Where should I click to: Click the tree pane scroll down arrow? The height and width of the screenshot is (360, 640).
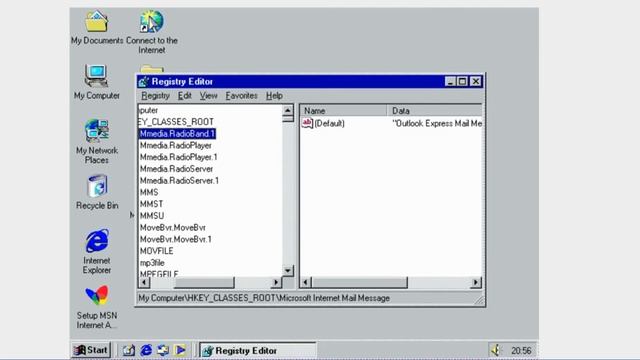click(x=288, y=271)
